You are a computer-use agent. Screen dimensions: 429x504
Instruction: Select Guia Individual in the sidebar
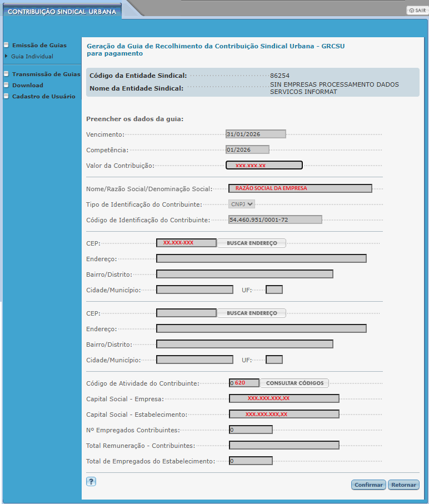(x=32, y=56)
